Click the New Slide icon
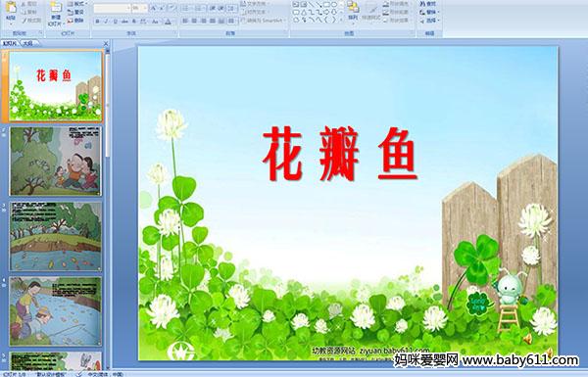 click(x=56, y=8)
